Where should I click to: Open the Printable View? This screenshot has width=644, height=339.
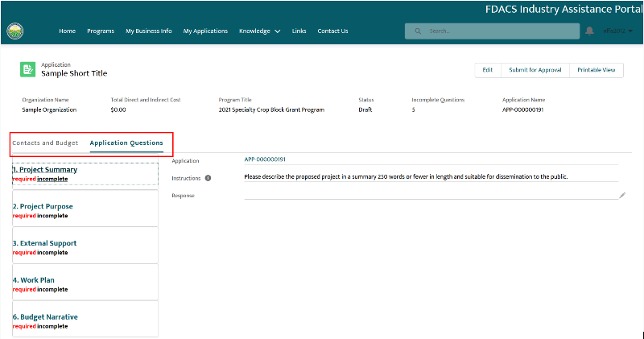(x=597, y=70)
